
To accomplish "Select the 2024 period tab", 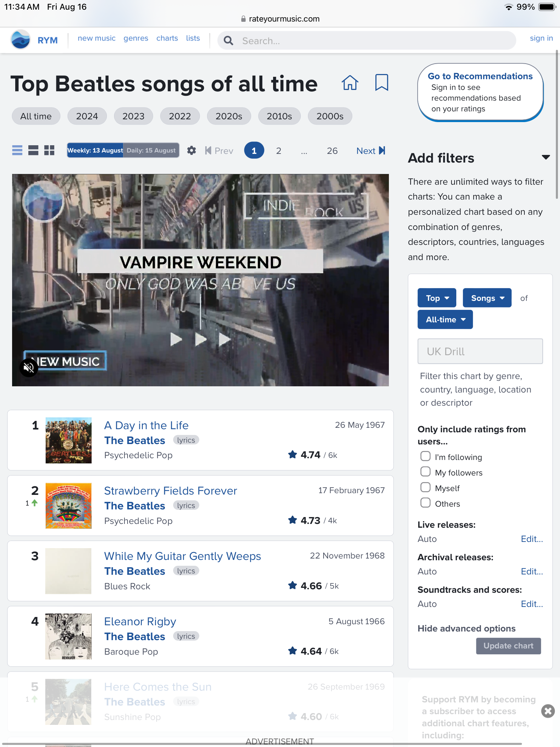I will point(87,116).
